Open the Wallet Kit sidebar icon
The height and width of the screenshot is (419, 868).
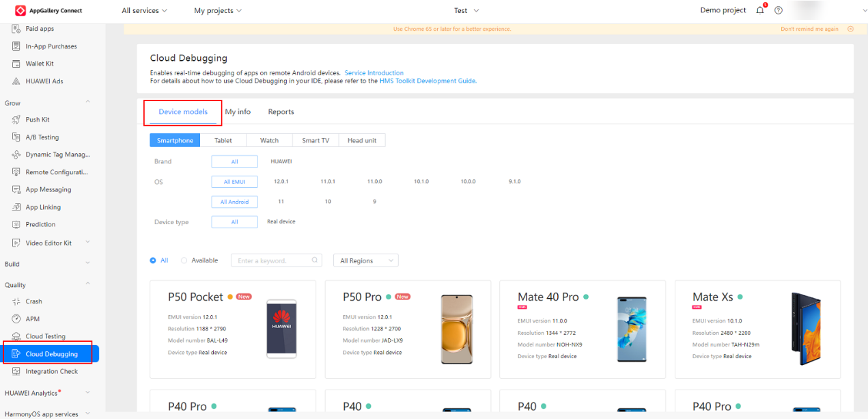coord(16,64)
